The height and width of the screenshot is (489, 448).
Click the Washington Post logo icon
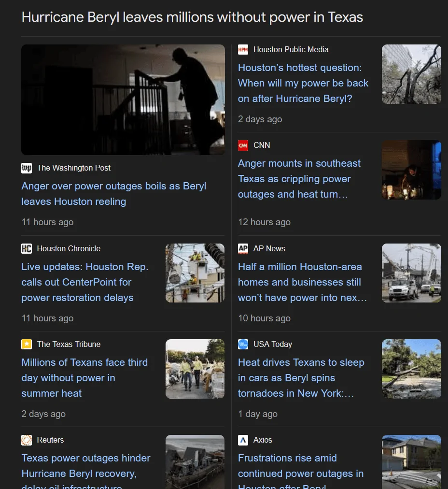[27, 168]
